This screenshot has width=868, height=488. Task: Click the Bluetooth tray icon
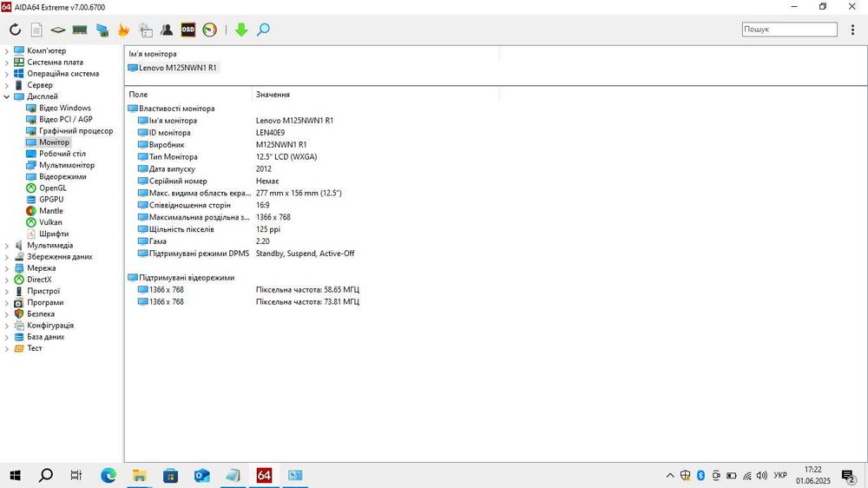[700, 475]
